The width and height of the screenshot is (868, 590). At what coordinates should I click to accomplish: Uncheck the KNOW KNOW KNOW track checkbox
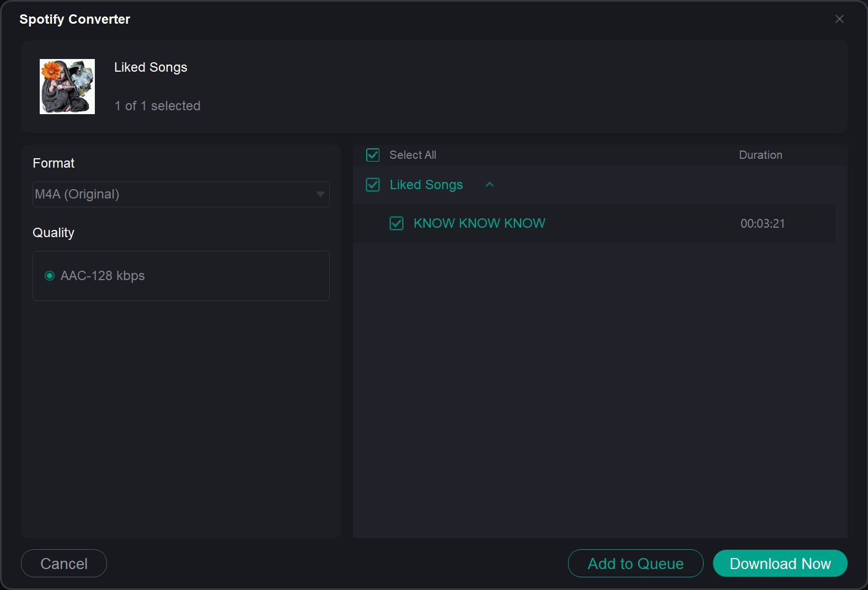[397, 223]
